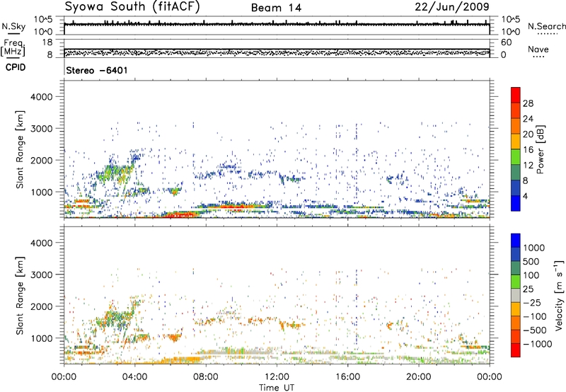
Task: Select the 16:00 time tick label
Action: coord(347,377)
